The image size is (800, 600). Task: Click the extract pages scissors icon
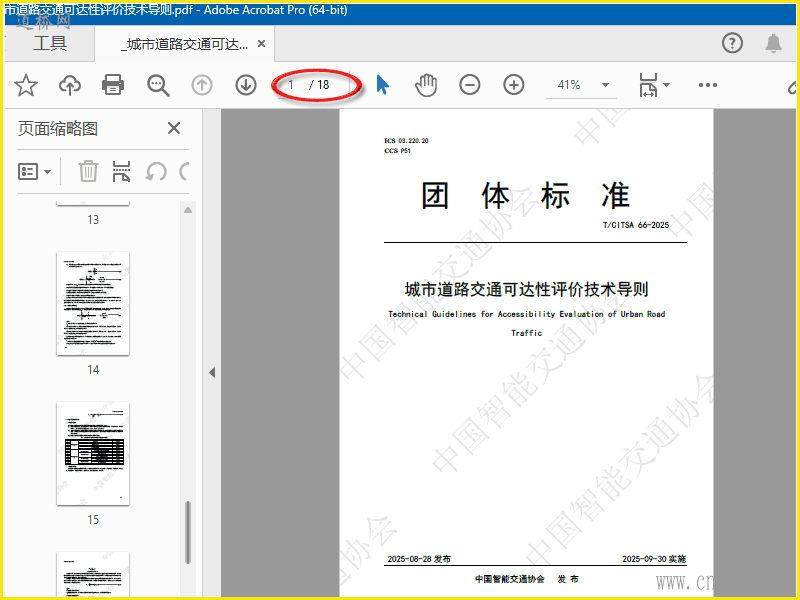121,171
